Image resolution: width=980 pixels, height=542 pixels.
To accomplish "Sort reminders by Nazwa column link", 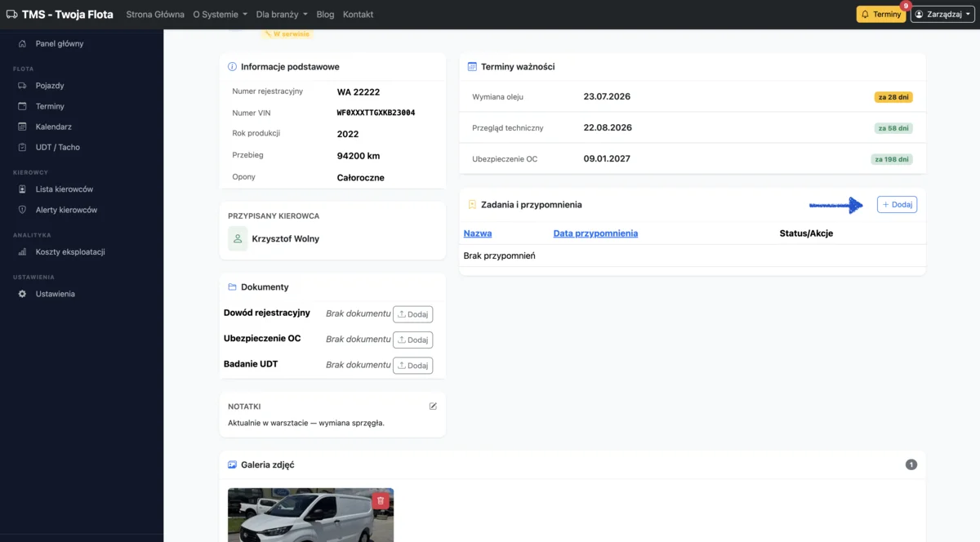I will coord(478,233).
